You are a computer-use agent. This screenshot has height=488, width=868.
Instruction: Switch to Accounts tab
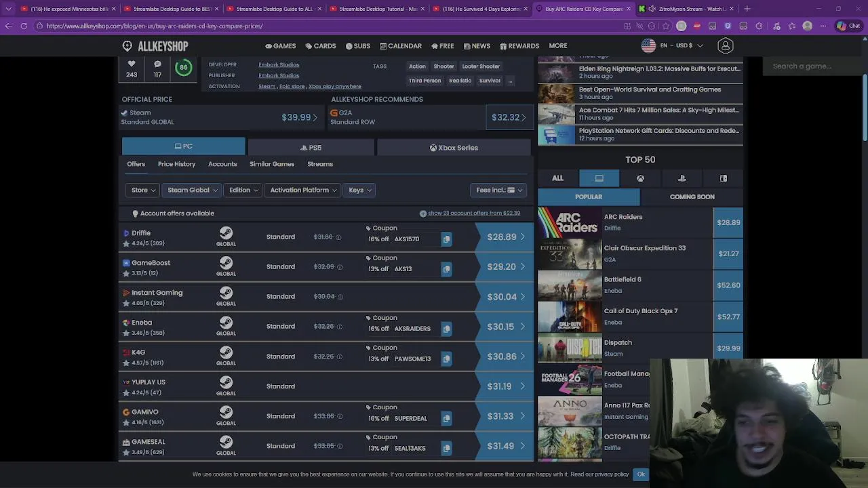tap(222, 164)
